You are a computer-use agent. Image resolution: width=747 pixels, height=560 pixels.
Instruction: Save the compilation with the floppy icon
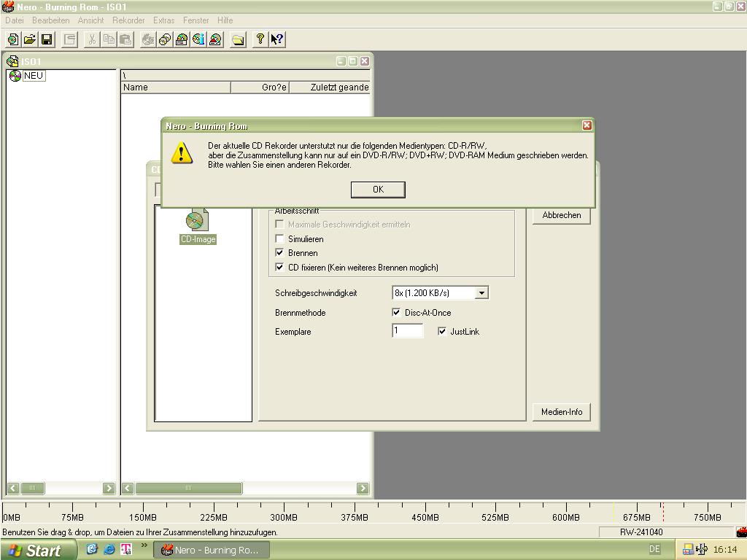(47, 39)
